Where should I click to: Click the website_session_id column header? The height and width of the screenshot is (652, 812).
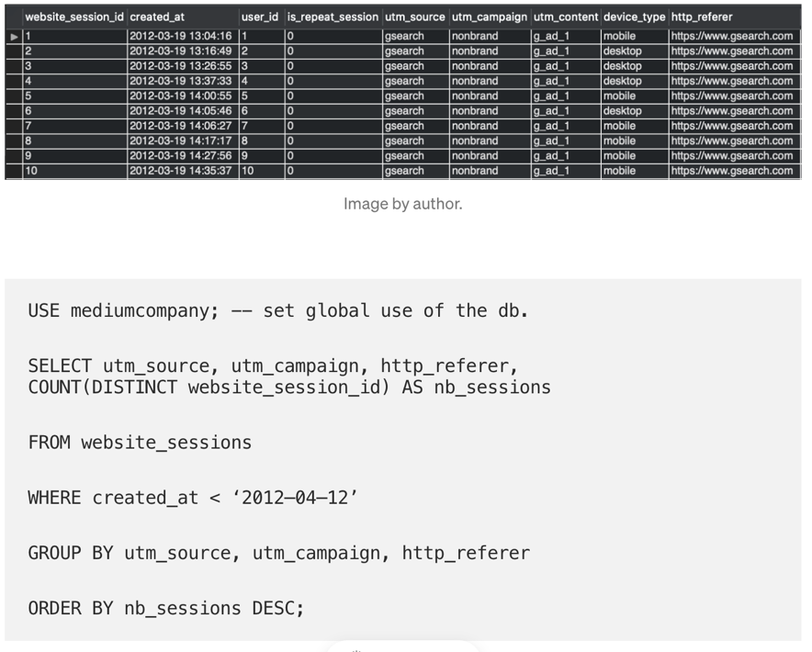[x=74, y=17]
